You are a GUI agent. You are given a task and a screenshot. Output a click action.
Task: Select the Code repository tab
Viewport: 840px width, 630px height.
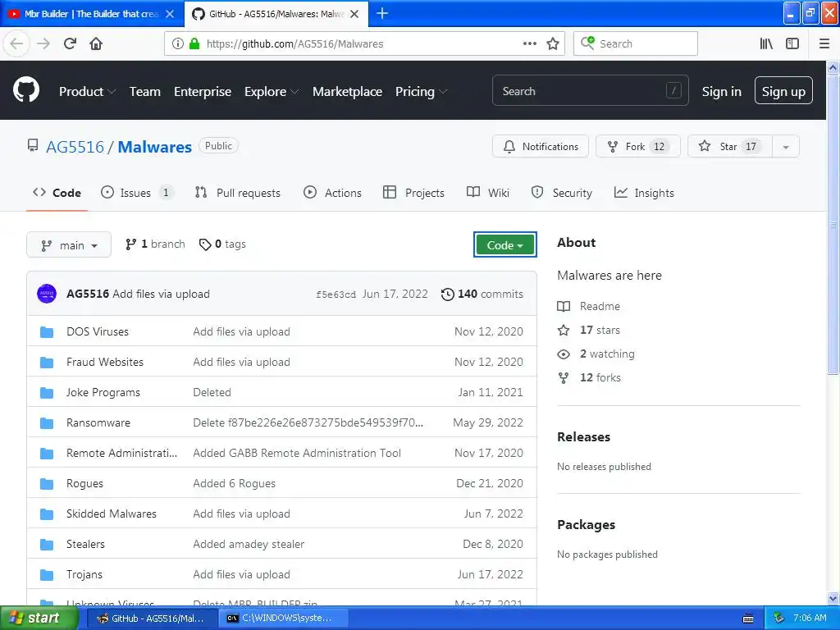click(x=57, y=193)
